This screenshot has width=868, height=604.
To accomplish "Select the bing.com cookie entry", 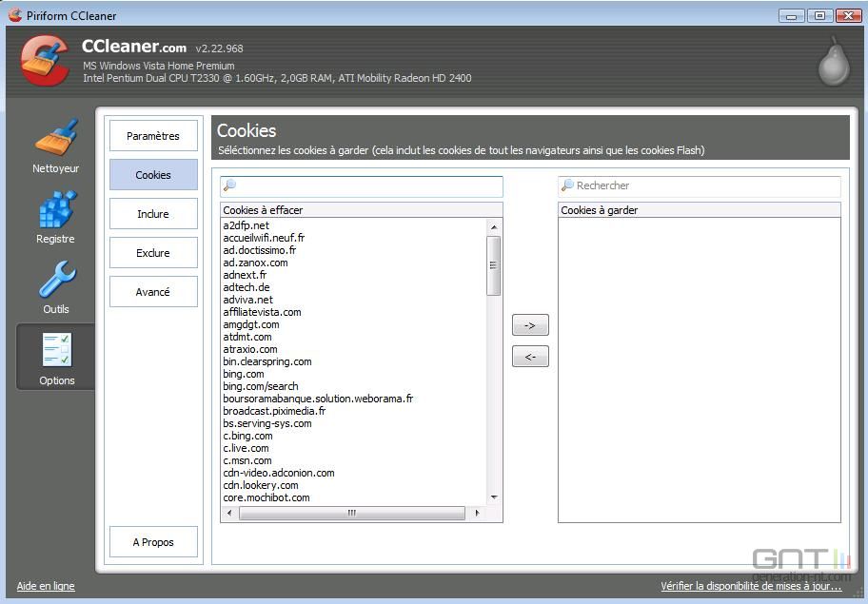I will tap(244, 374).
